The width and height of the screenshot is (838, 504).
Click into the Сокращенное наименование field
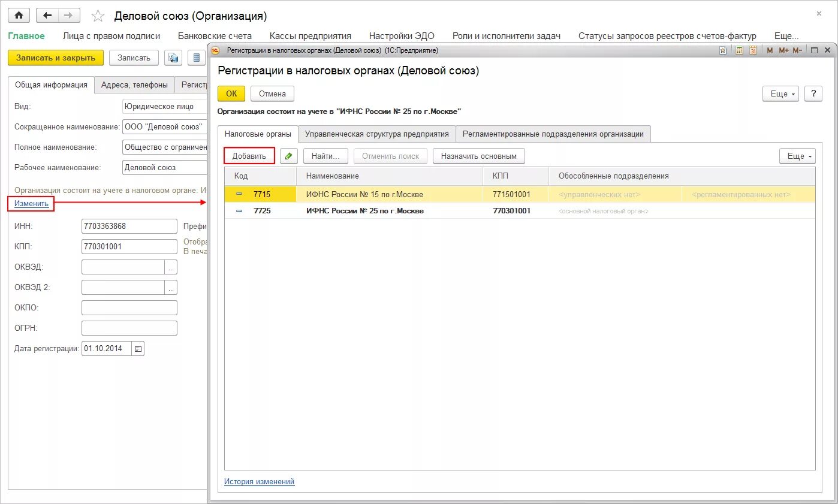tap(164, 126)
